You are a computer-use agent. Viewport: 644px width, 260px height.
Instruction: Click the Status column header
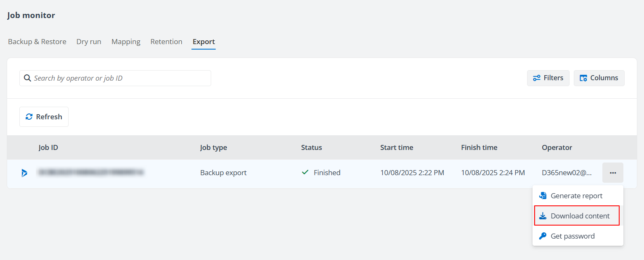311,147
